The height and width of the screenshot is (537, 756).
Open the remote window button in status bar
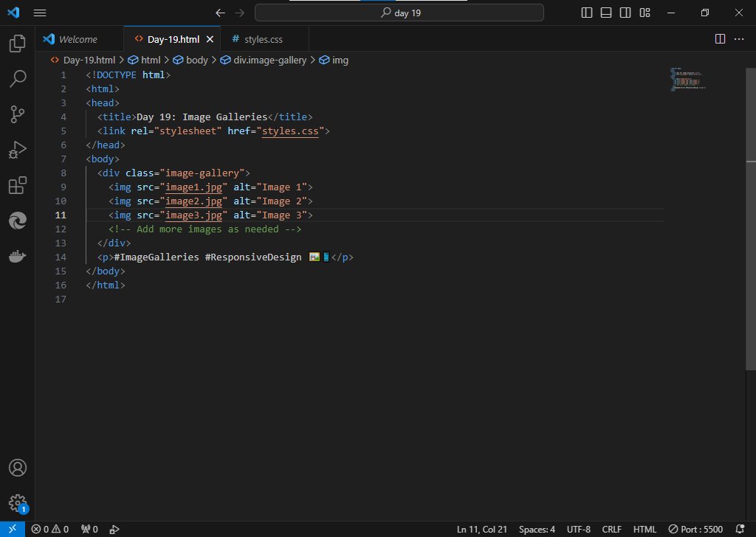13,530
